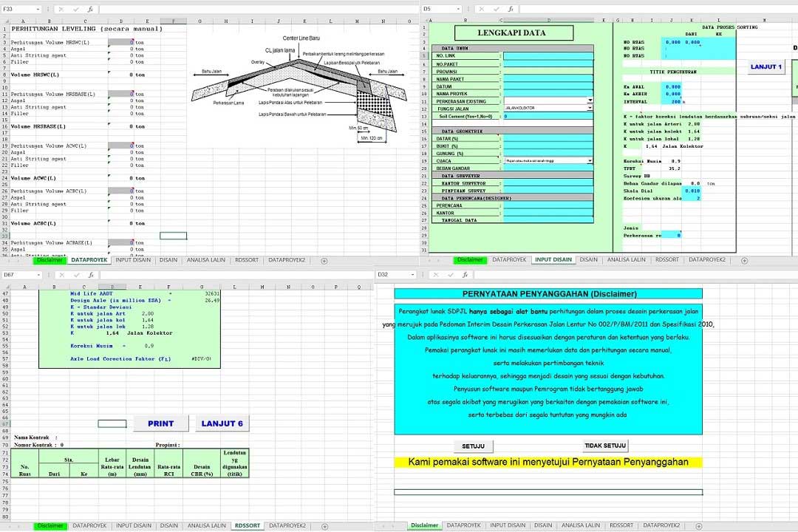
Task: Click the TIDAK SETUJU button
Action: 605,446
